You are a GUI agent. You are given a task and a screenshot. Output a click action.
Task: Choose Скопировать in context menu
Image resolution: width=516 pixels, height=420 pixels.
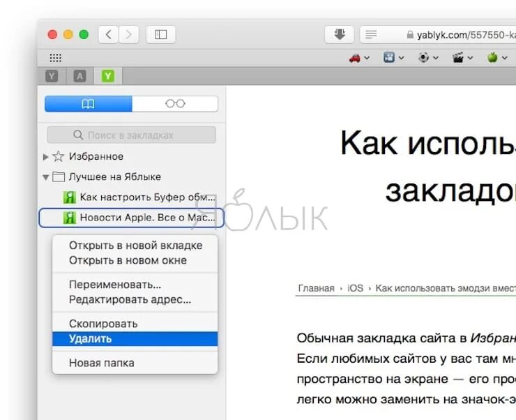(x=135, y=324)
